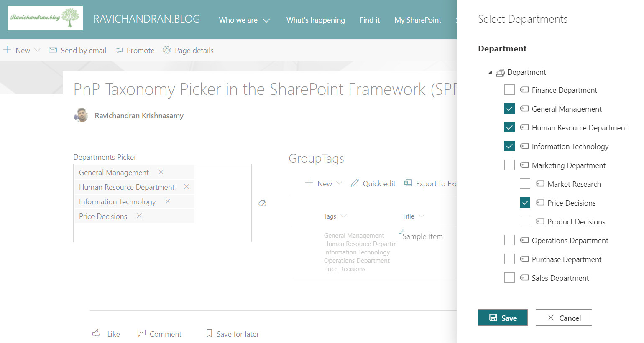Check the Finance Department checkbox
Image resolution: width=644 pixels, height=343 pixels.
(x=509, y=90)
